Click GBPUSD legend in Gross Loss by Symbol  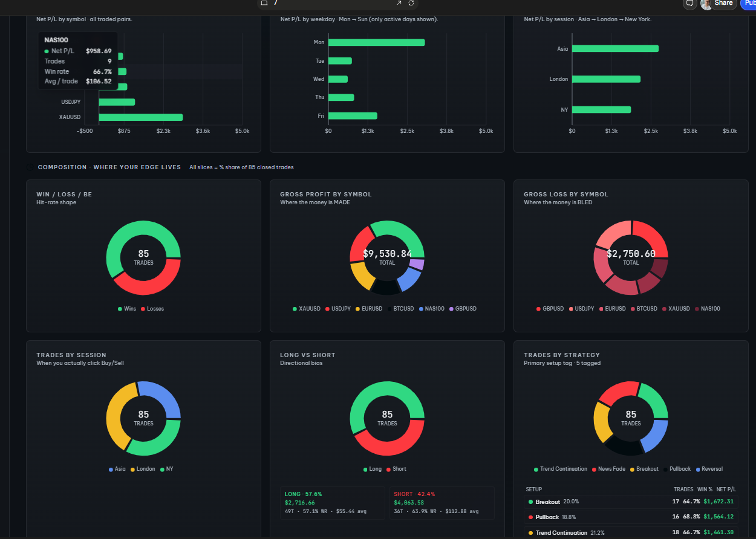tap(550, 309)
